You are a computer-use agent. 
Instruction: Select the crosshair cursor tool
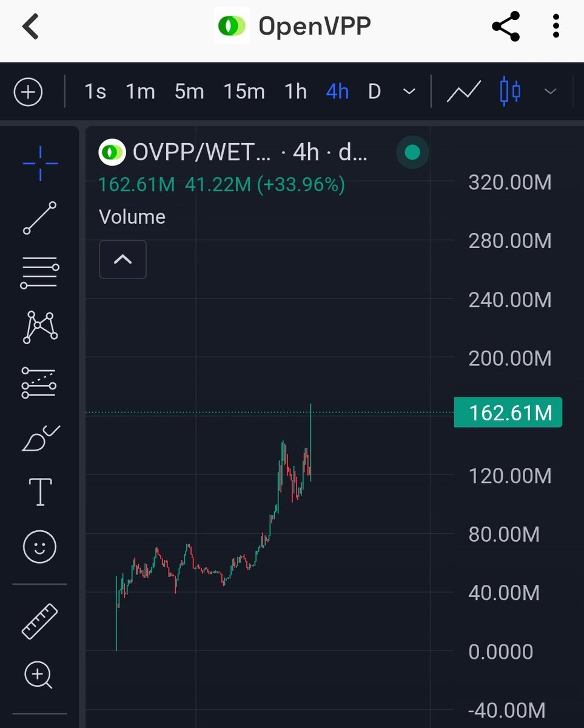coord(40,163)
